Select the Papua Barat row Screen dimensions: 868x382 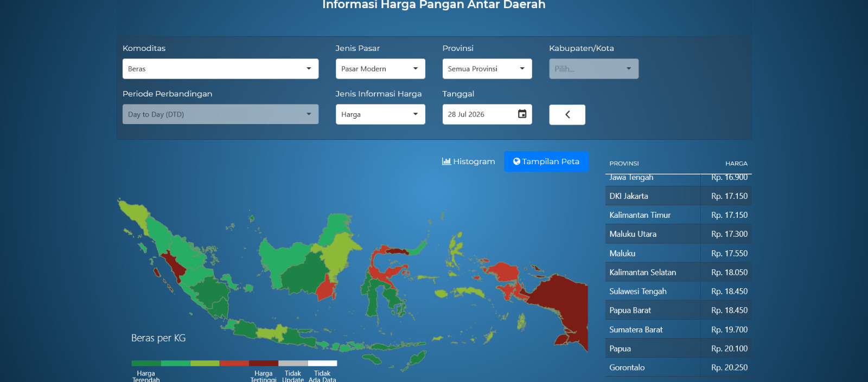[678, 310]
